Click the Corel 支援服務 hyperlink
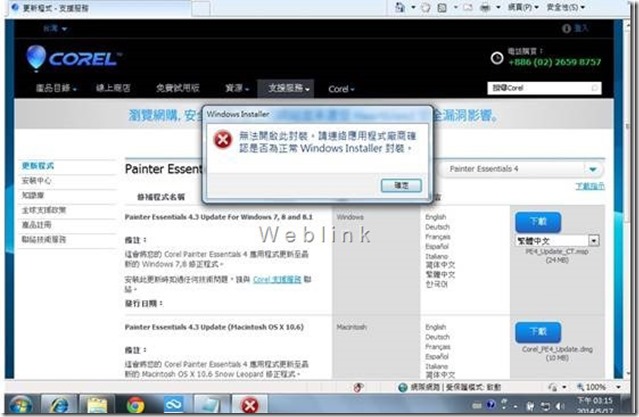The image size is (639, 417). (x=277, y=280)
